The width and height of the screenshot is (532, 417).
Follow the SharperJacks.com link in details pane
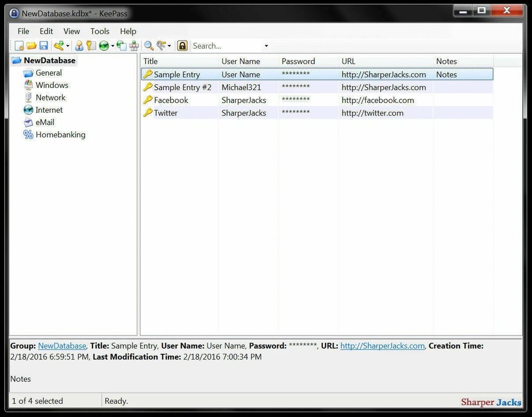pos(382,346)
